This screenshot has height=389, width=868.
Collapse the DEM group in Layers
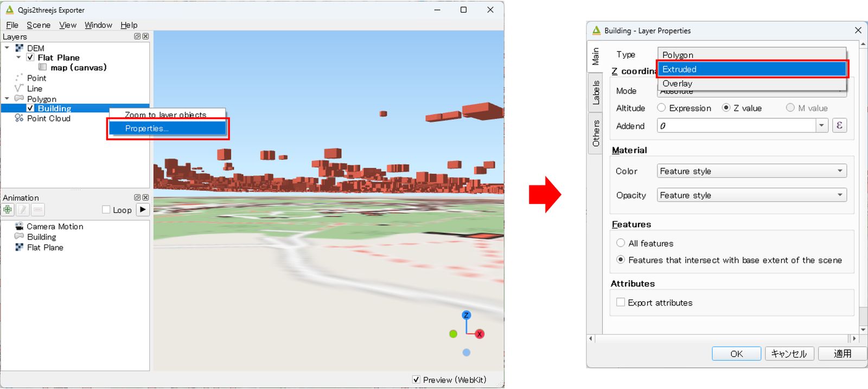[x=7, y=48]
